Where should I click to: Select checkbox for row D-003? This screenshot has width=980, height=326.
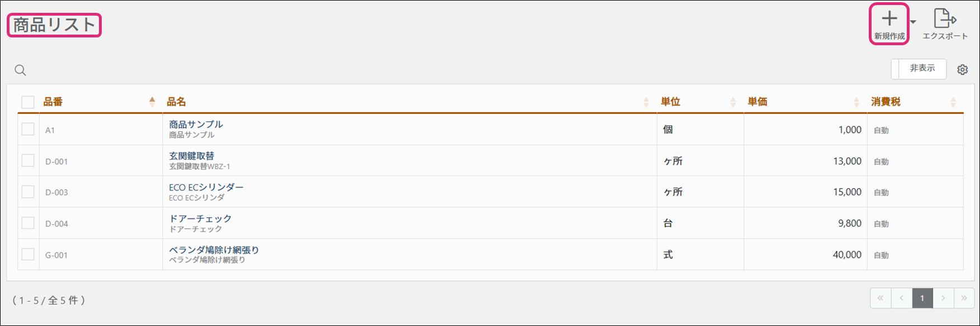pyautogui.click(x=28, y=192)
